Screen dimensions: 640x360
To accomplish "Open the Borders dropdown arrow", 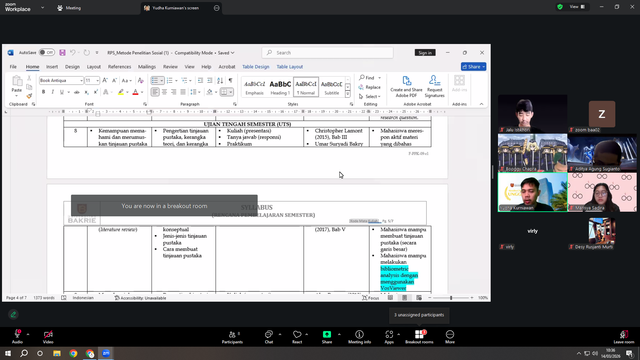I will (x=231, y=92).
